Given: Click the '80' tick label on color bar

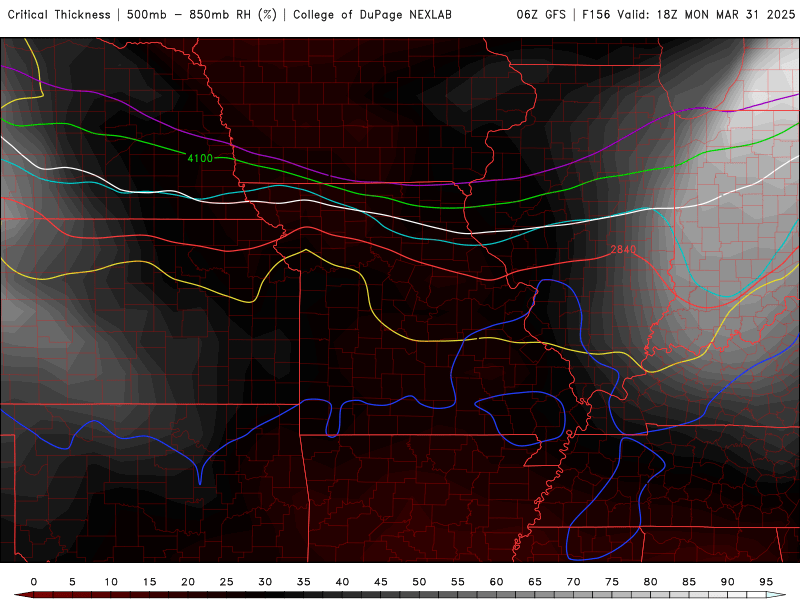Looking at the screenshot, I should point(651,582).
